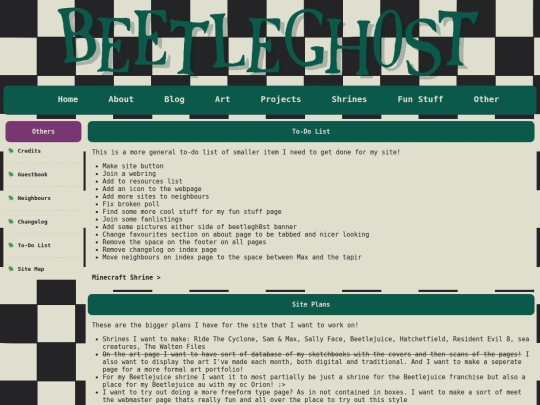Click 'Change favourites section on about page' item
Viewport: 540px width, 405px height.
point(236,235)
